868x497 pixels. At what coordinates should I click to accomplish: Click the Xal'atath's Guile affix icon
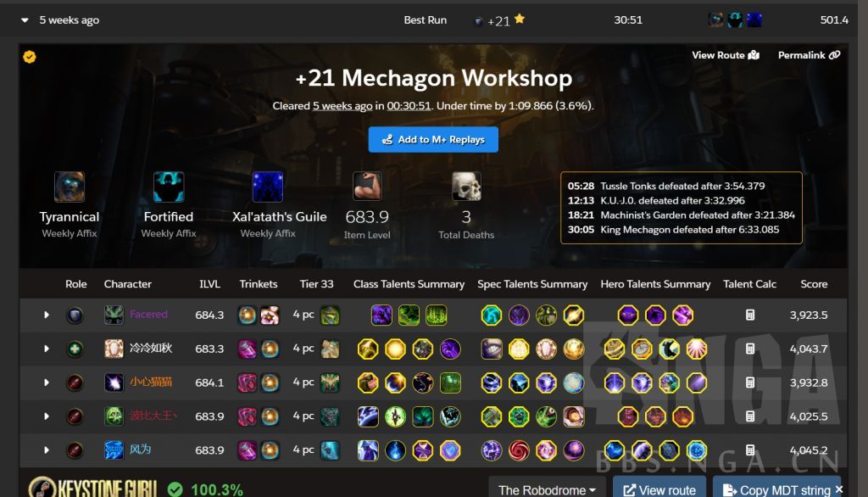point(267,187)
